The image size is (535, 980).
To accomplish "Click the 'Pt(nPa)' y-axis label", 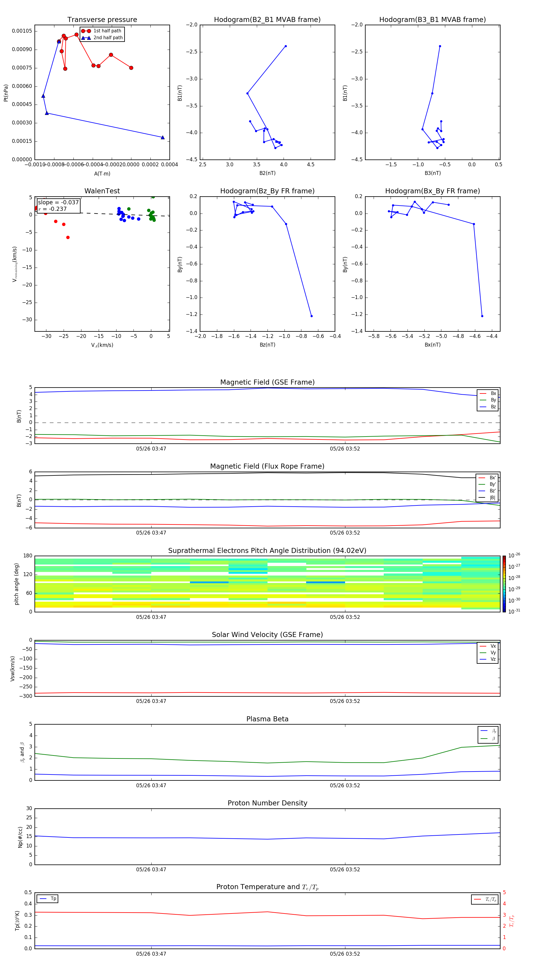I will pos(6,92).
